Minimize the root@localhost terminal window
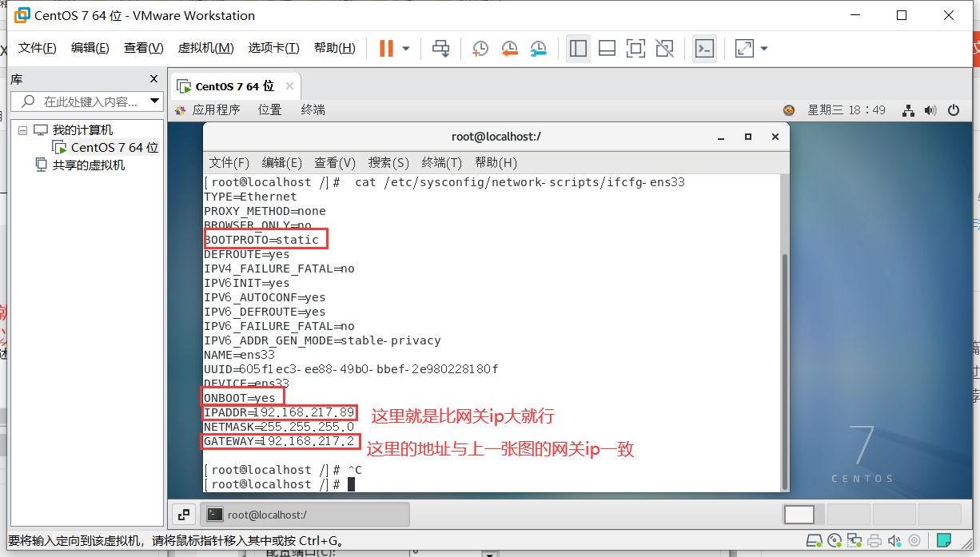 coord(721,137)
